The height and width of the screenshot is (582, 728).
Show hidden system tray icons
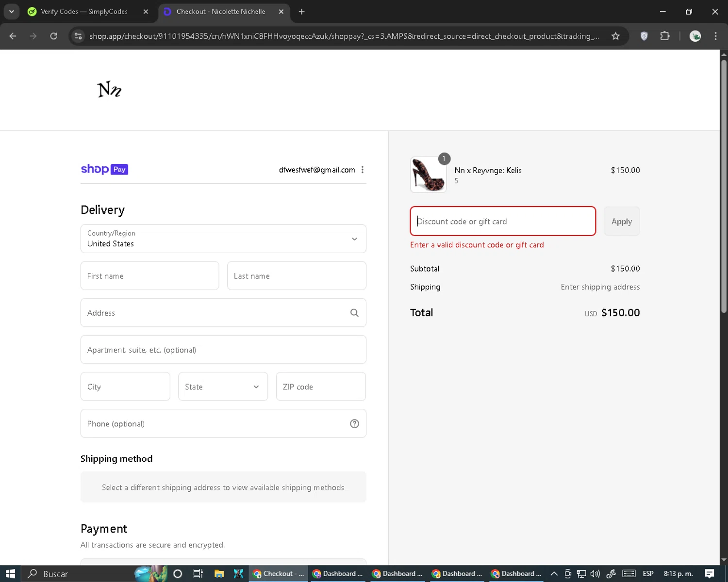(554, 574)
